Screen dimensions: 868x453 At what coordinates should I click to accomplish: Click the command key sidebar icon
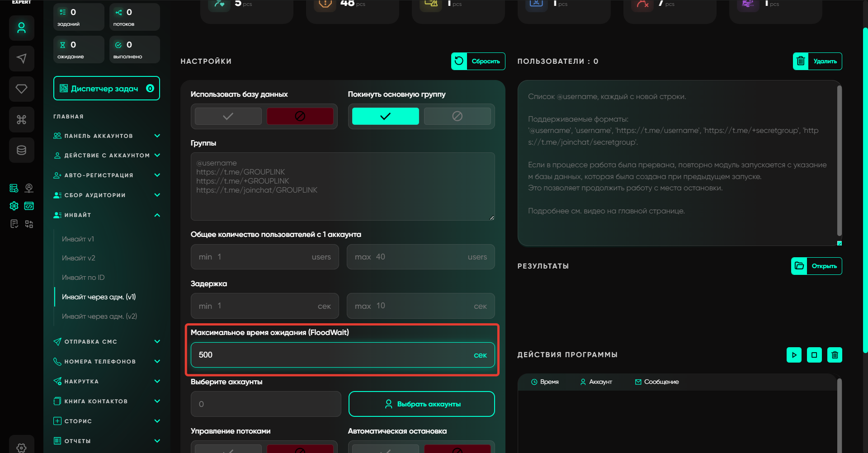click(x=21, y=119)
